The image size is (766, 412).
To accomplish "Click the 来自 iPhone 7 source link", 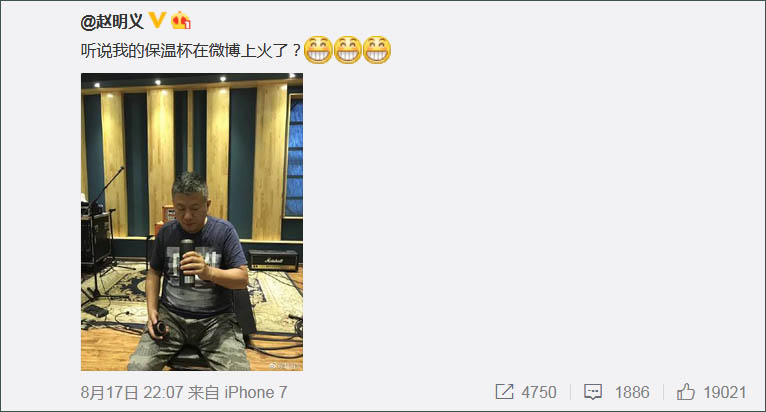I will (x=237, y=392).
